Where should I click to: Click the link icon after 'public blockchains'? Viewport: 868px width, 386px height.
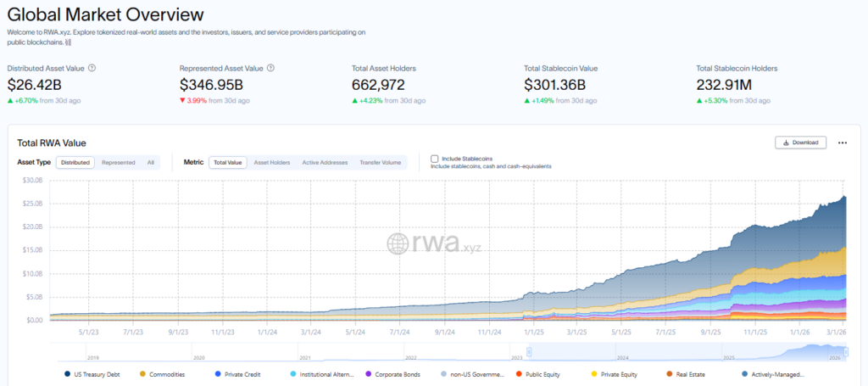[68, 42]
